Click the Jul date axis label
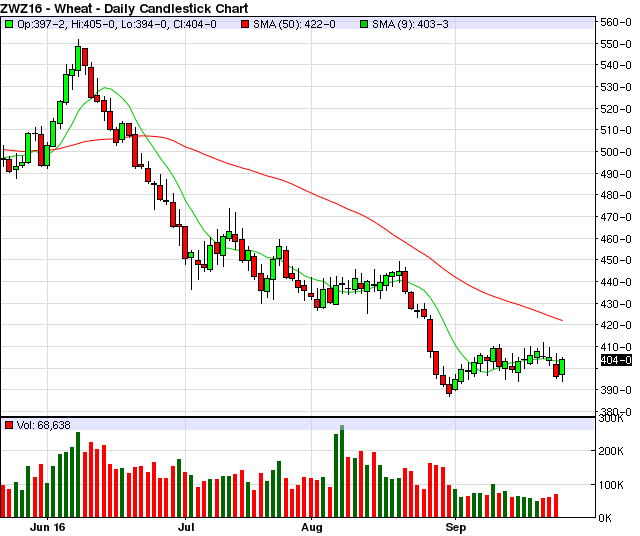 186,527
